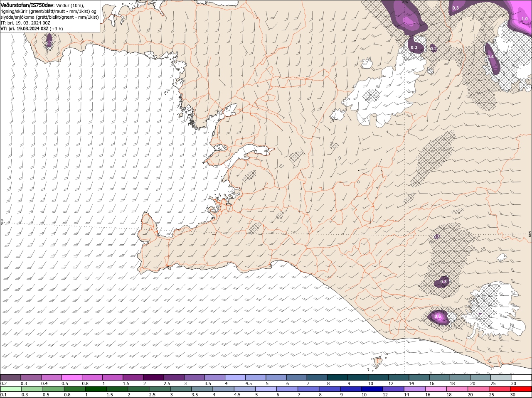
Task: Click the 'rigning/skúrir' legend description line
Action: pos(48,11)
